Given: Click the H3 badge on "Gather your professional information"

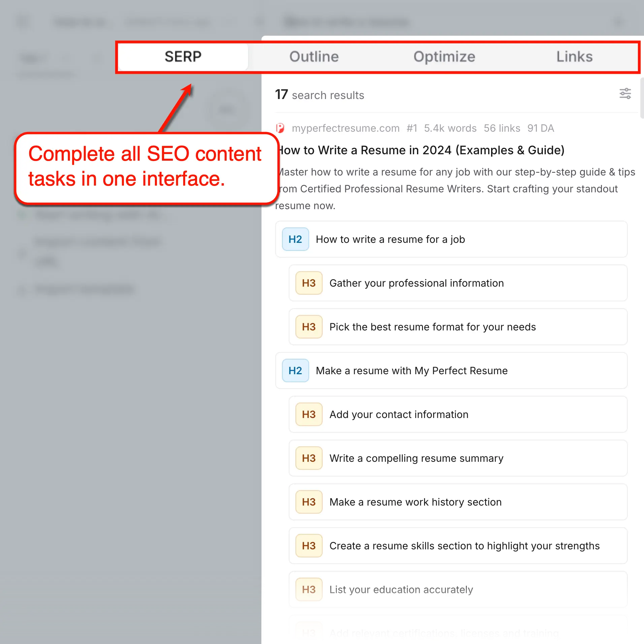Looking at the screenshot, I should (x=309, y=283).
